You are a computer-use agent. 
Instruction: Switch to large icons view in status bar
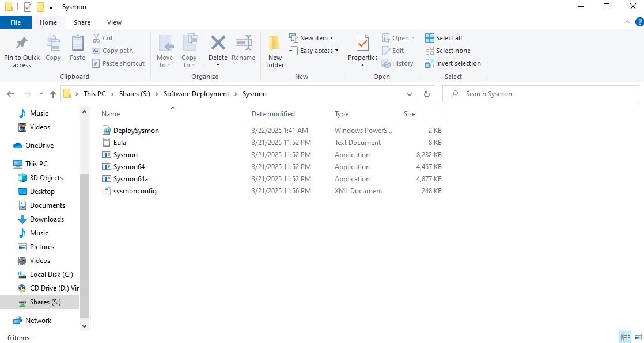pos(637,337)
